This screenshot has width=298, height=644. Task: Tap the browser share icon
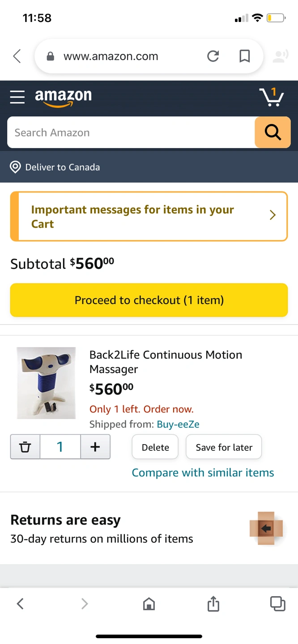pyautogui.click(x=213, y=604)
